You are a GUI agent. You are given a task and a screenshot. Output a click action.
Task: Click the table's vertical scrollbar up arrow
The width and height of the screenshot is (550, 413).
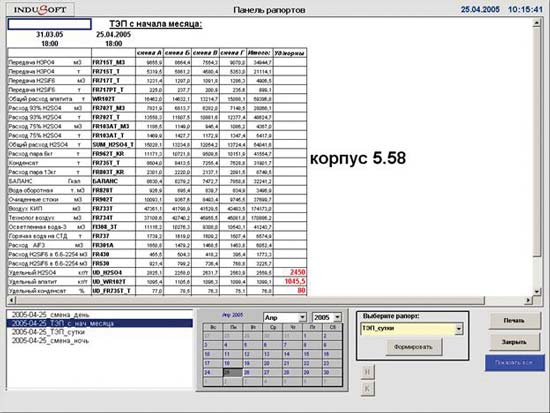(x=537, y=24)
